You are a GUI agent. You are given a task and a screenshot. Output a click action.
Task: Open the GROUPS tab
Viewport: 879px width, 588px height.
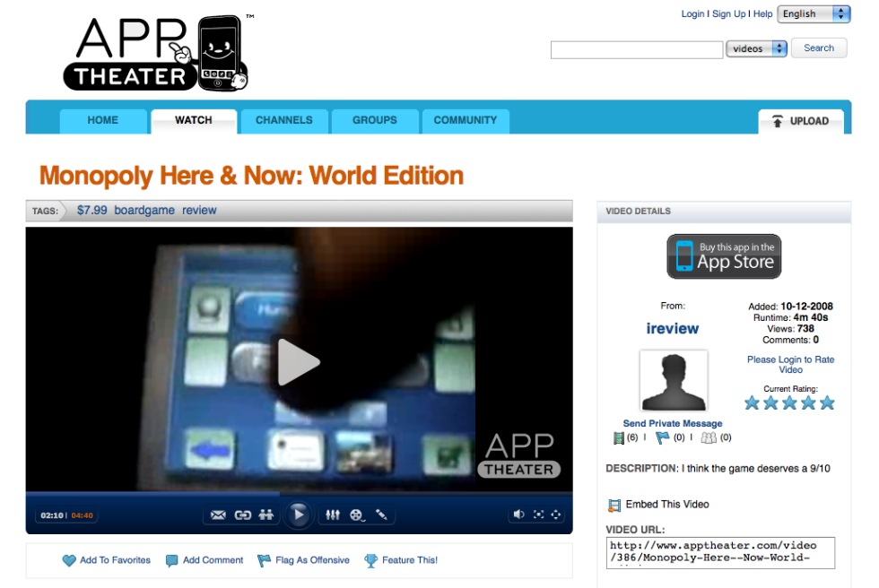375,120
